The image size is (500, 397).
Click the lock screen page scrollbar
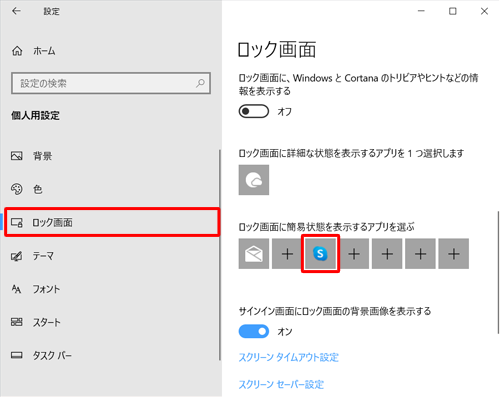498,272
